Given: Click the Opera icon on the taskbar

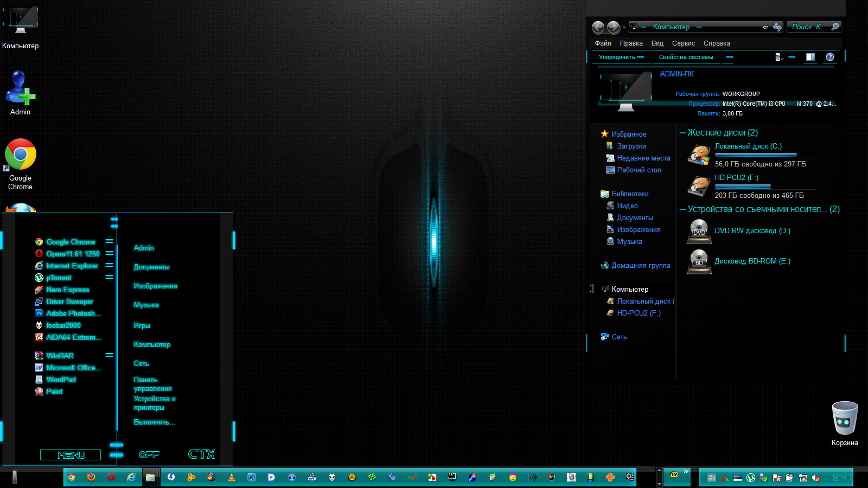Looking at the screenshot, I should coord(111,477).
